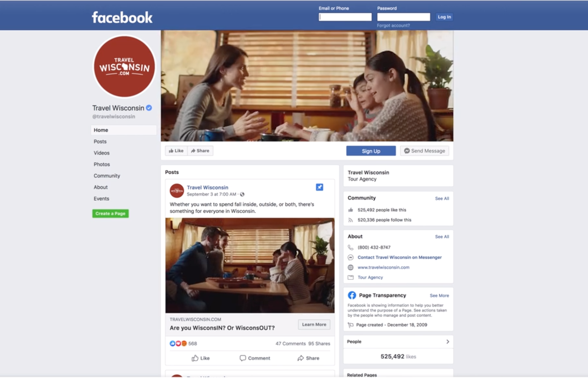Open the post's link preview image

click(250, 266)
